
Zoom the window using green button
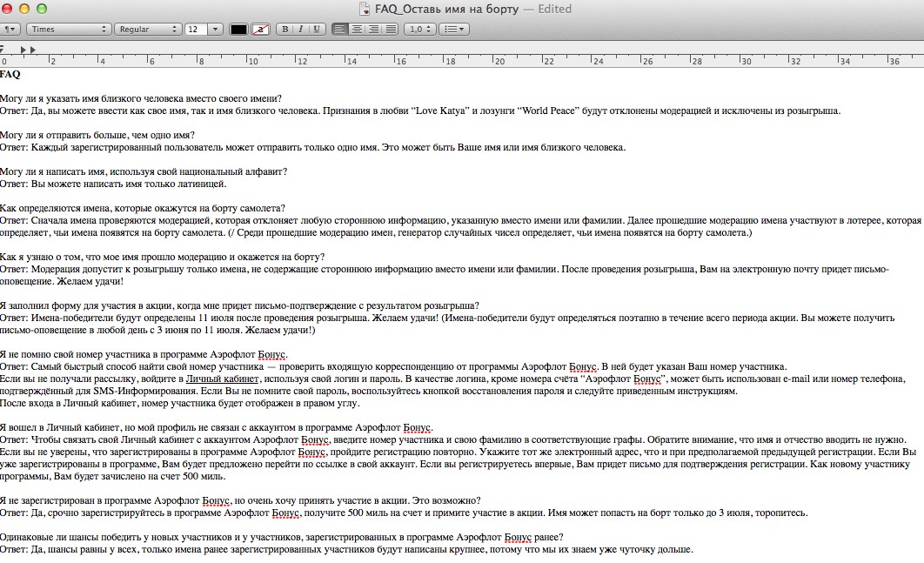(42, 8)
